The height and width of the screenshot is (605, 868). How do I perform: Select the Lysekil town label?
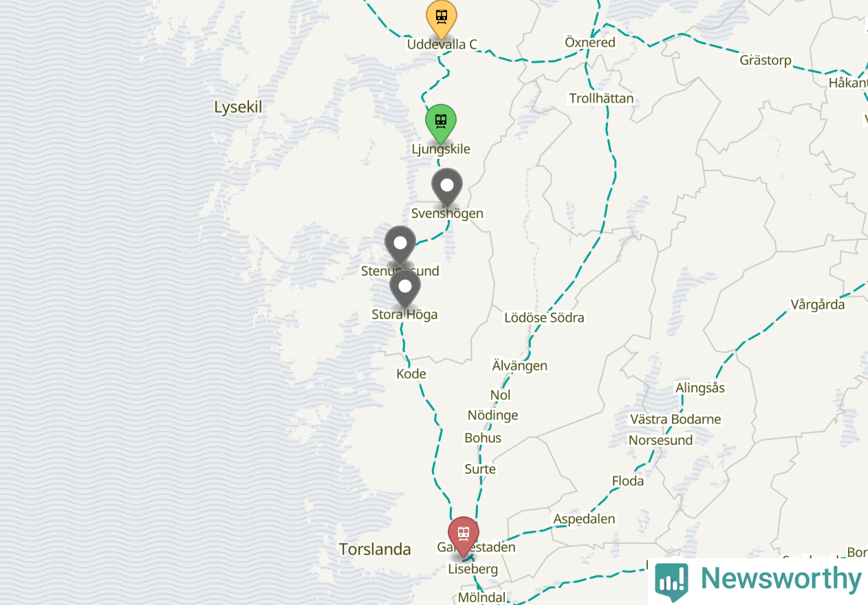pyautogui.click(x=239, y=107)
